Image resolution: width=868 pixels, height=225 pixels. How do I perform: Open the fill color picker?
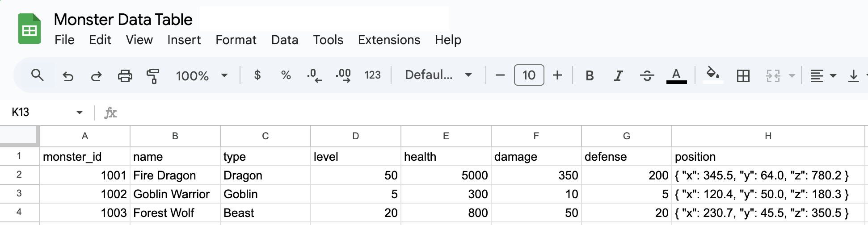(x=713, y=74)
